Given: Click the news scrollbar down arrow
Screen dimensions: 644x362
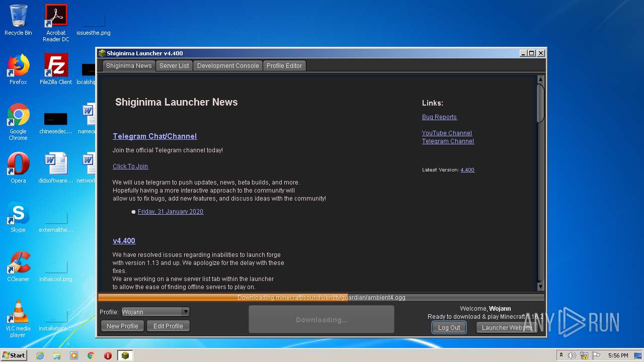Looking at the screenshot, I should [x=541, y=287].
